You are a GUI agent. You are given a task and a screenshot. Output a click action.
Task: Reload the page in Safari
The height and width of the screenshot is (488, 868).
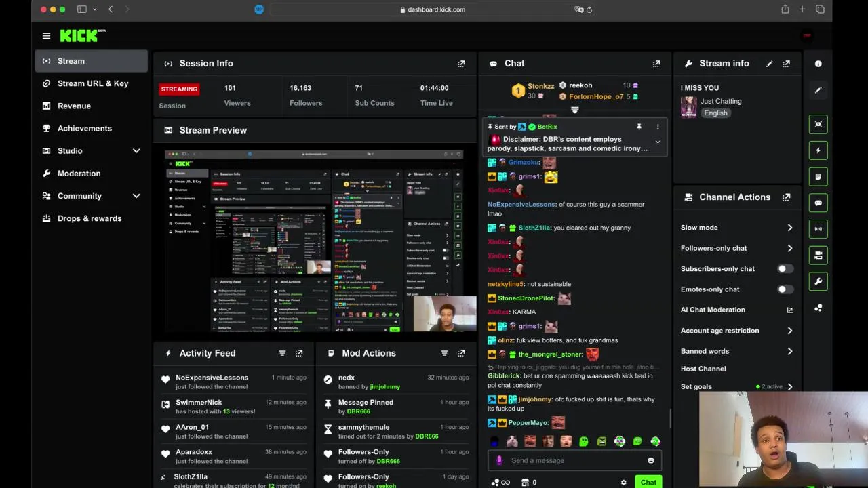[x=589, y=9]
